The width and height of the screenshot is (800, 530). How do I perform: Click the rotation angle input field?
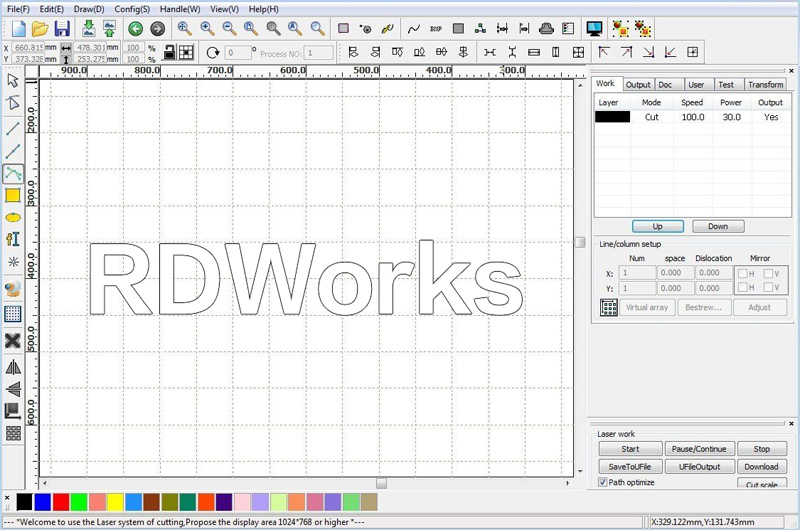(x=239, y=53)
